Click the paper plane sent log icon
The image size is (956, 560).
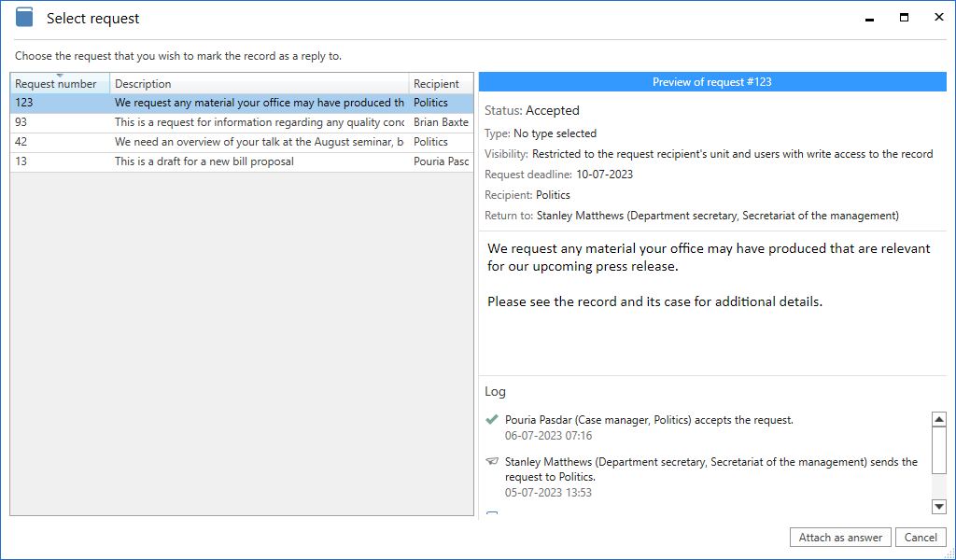(492, 461)
